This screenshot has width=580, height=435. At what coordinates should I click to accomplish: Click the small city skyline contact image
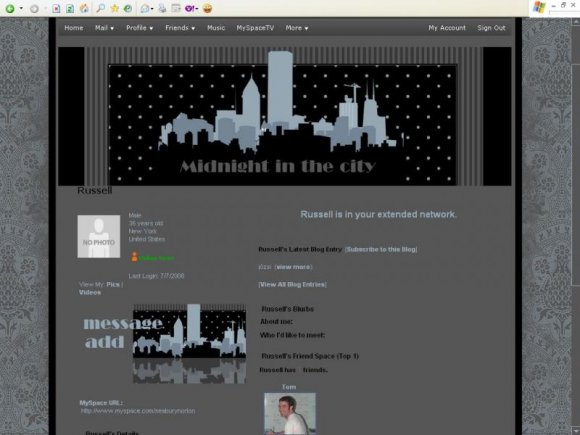[x=189, y=344]
